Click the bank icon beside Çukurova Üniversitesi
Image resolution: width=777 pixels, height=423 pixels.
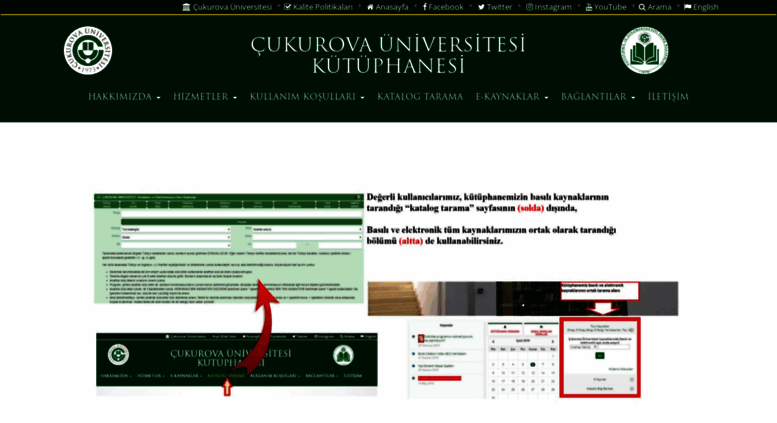[x=186, y=7]
